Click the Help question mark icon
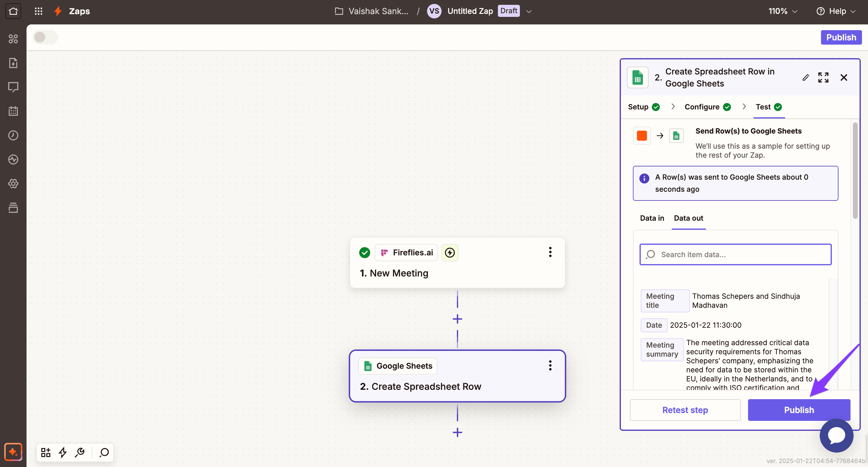The height and width of the screenshot is (467, 868). point(820,11)
